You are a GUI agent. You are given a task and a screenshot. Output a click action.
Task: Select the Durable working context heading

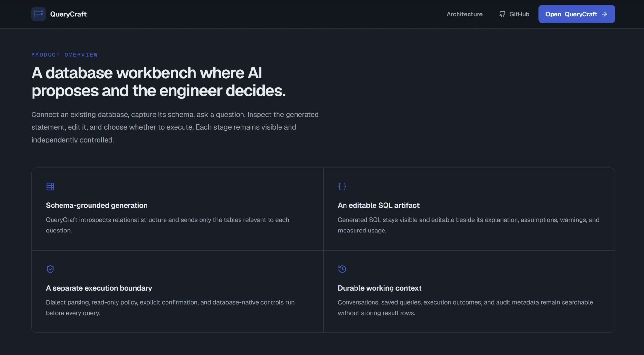pos(379,288)
